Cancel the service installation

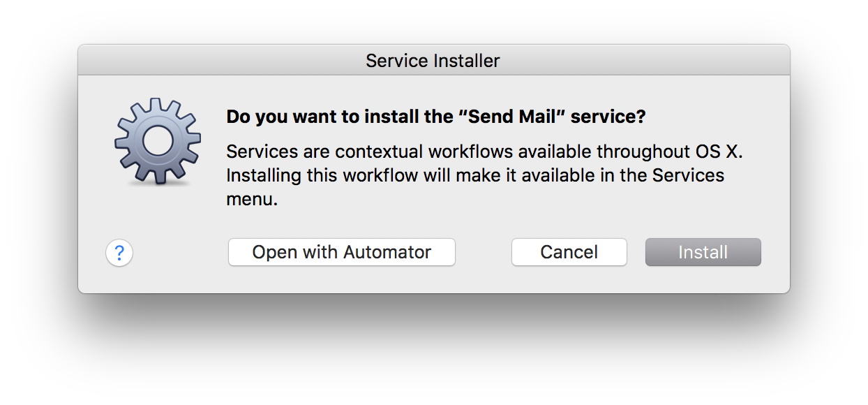pos(569,252)
